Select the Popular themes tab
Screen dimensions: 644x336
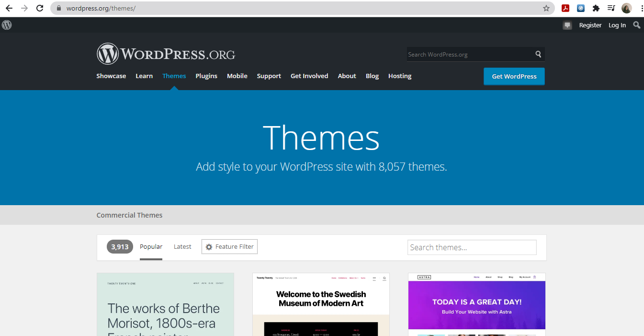[151, 246]
